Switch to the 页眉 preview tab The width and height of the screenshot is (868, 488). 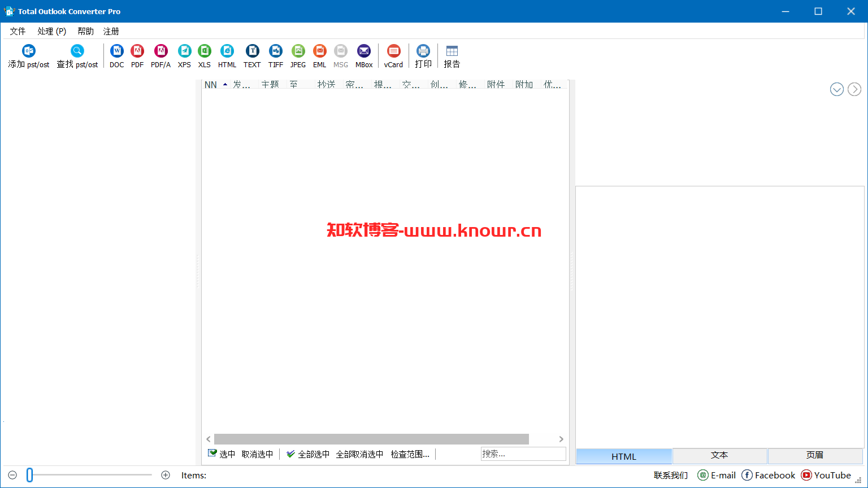pyautogui.click(x=815, y=455)
